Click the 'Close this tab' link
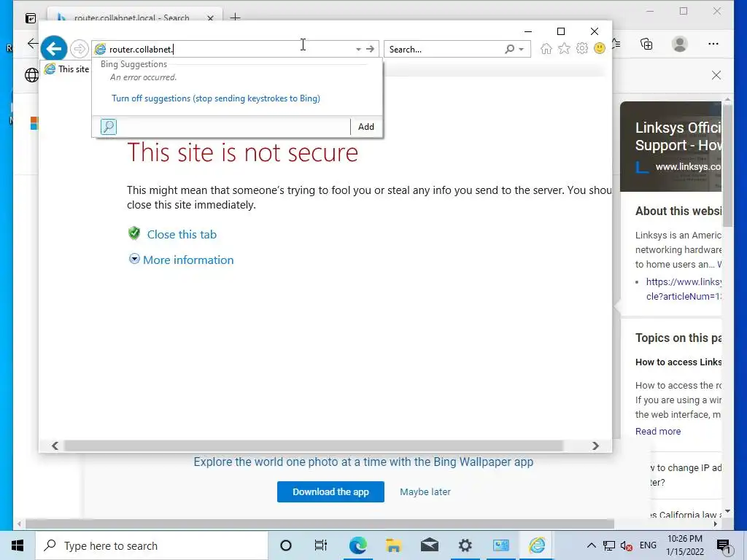This screenshot has height=560, width=747. tap(182, 234)
